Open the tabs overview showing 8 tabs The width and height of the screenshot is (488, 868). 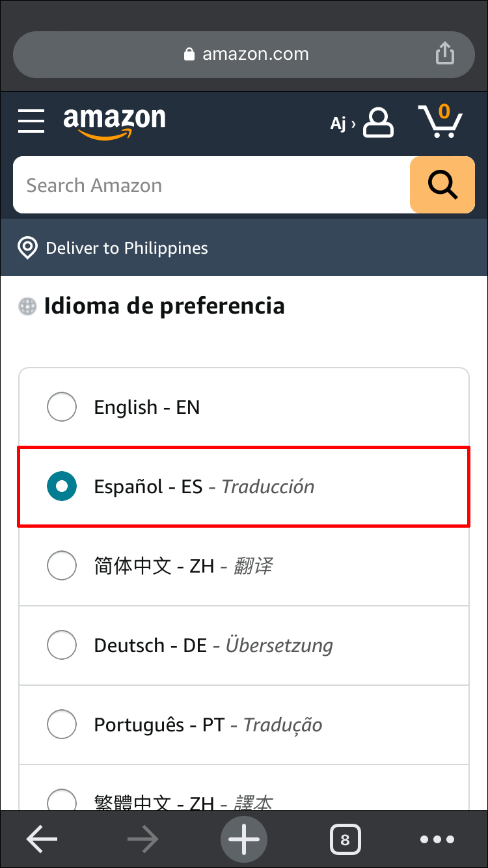point(346,839)
